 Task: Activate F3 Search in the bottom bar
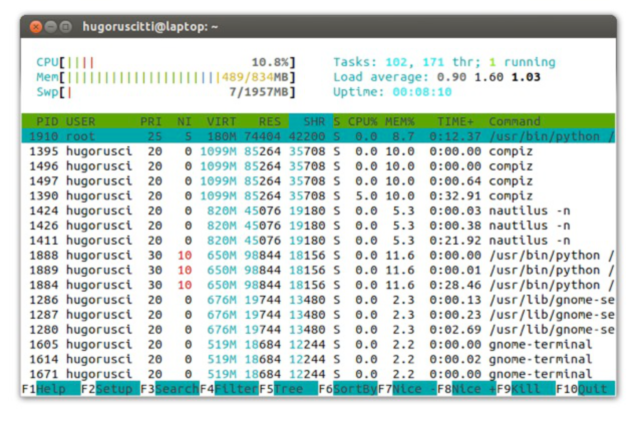coord(170,389)
